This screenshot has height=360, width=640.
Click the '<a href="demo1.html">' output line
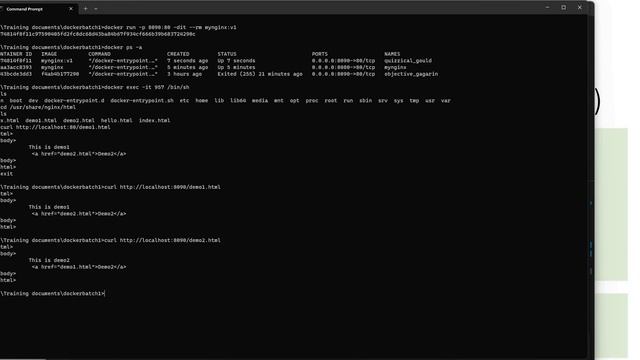point(79,267)
